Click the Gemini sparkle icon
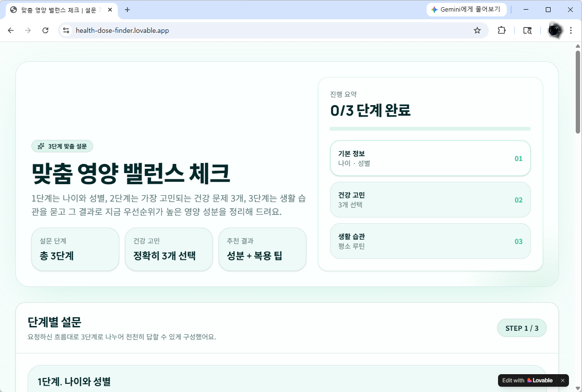 (433, 9)
